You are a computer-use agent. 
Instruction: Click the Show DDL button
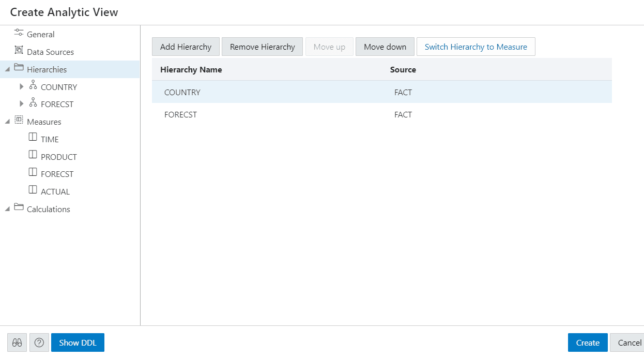(78, 342)
